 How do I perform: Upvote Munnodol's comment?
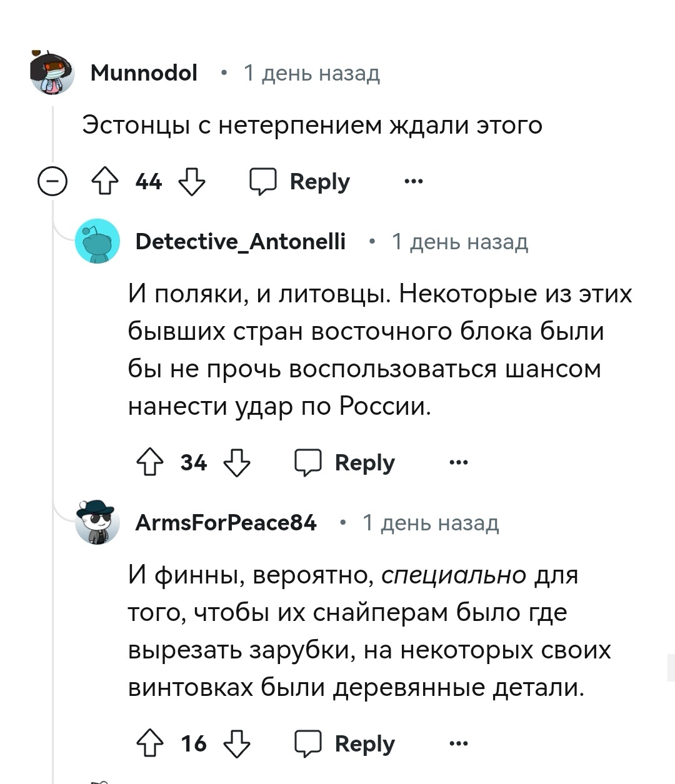[105, 182]
